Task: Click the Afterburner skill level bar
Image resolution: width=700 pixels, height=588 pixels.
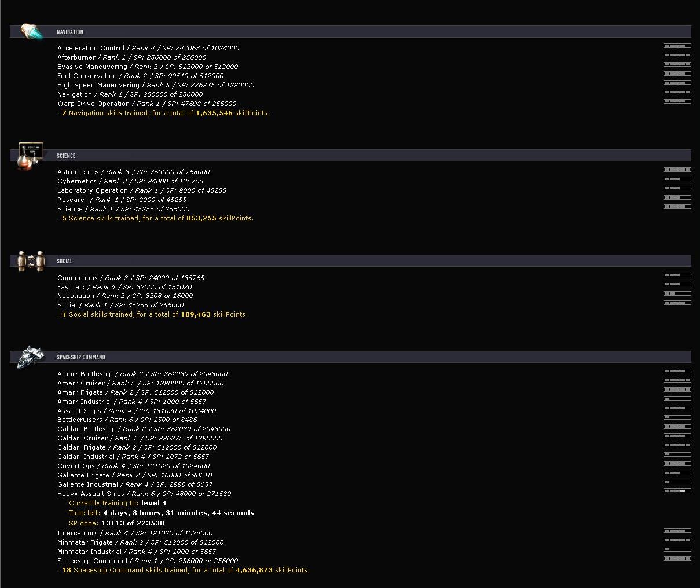Action: 677,55
